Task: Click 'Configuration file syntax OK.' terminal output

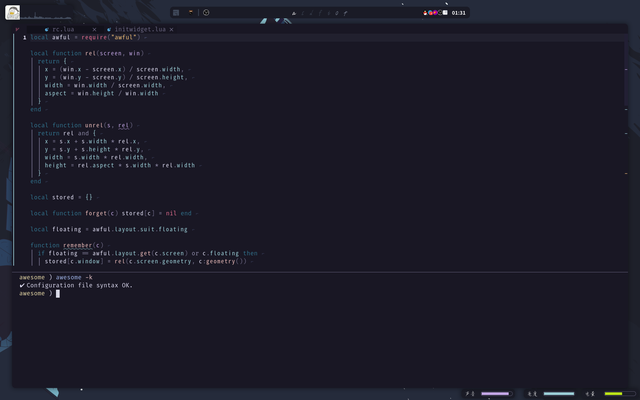Action: [x=79, y=285]
